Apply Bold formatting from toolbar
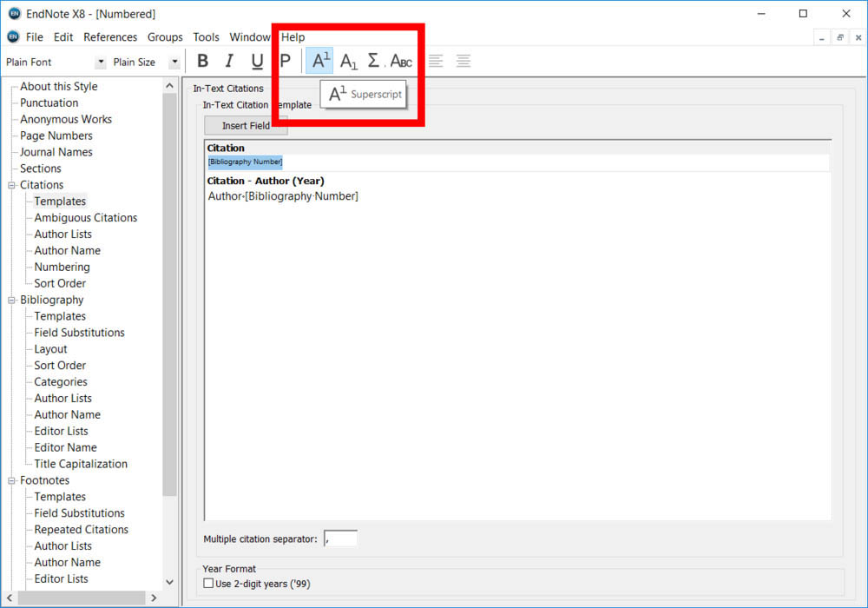Image resolution: width=868 pixels, height=608 pixels. click(203, 61)
